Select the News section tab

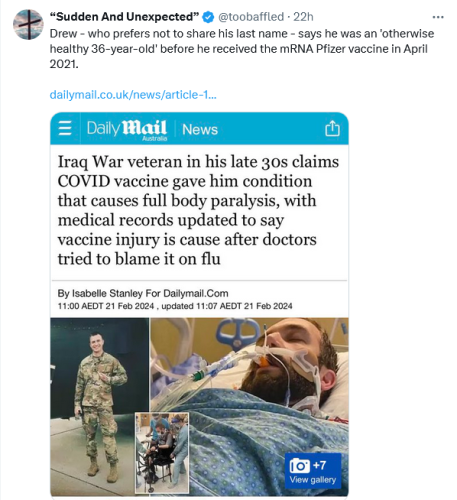(200, 129)
